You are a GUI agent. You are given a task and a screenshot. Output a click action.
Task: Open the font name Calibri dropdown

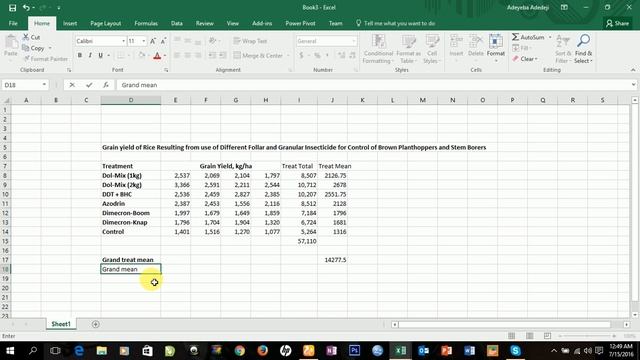[x=123, y=41]
